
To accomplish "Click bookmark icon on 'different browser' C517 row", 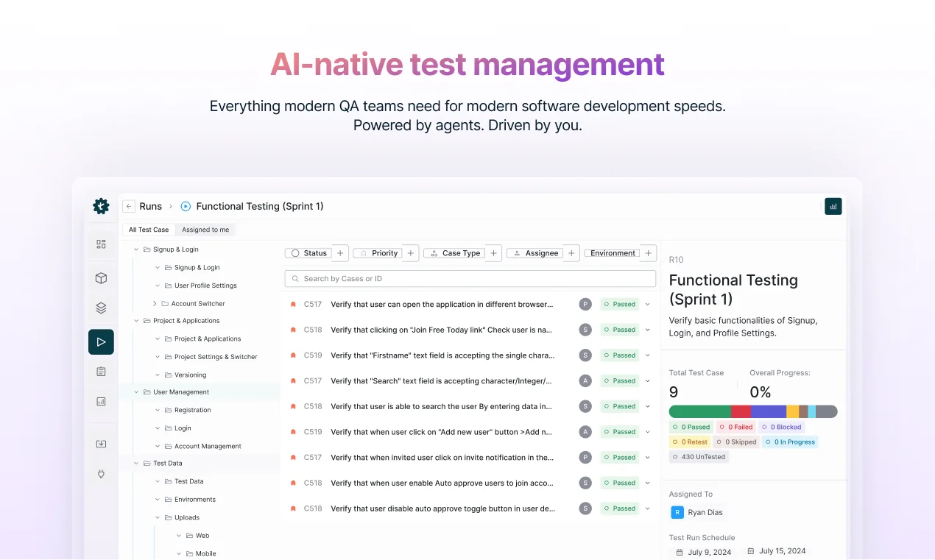I will tap(293, 304).
